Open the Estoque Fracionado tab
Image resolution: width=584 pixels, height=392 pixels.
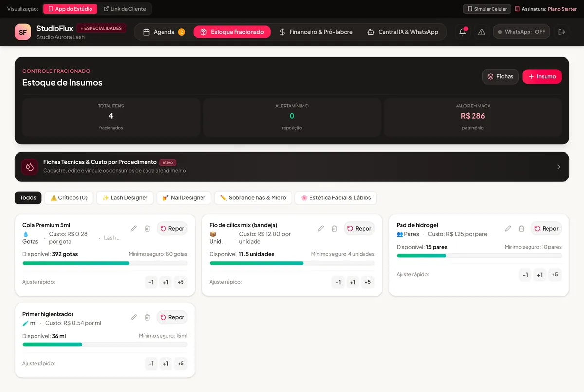[232, 32]
